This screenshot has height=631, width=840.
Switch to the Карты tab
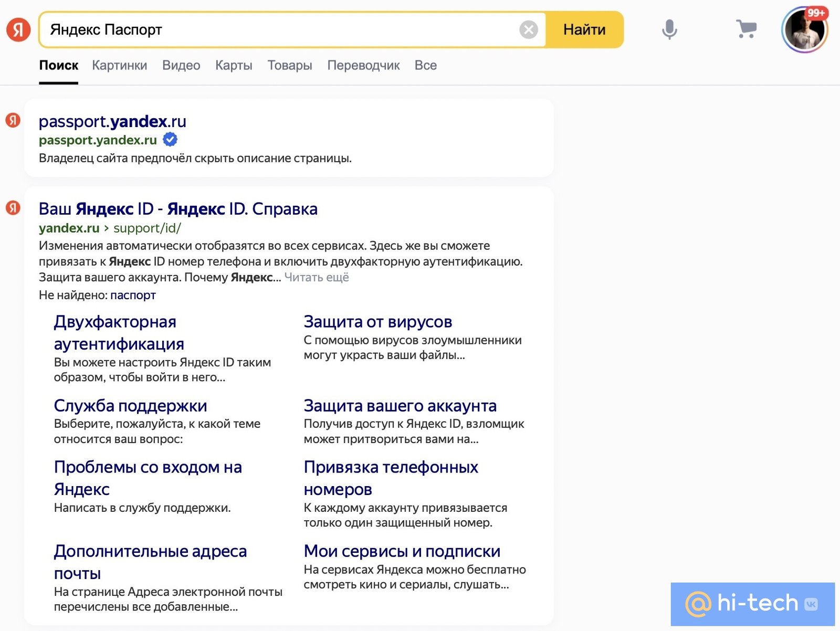coord(234,65)
